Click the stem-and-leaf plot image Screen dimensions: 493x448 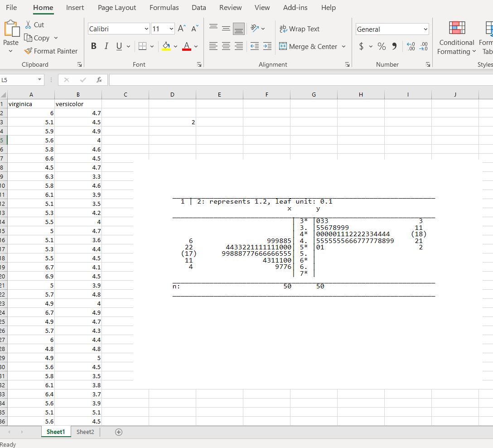point(308,274)
